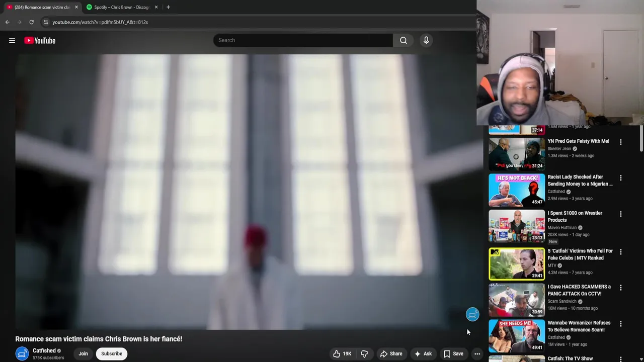
Task: Go to the YouTube home logo
Action: click(x=40, y=41)
